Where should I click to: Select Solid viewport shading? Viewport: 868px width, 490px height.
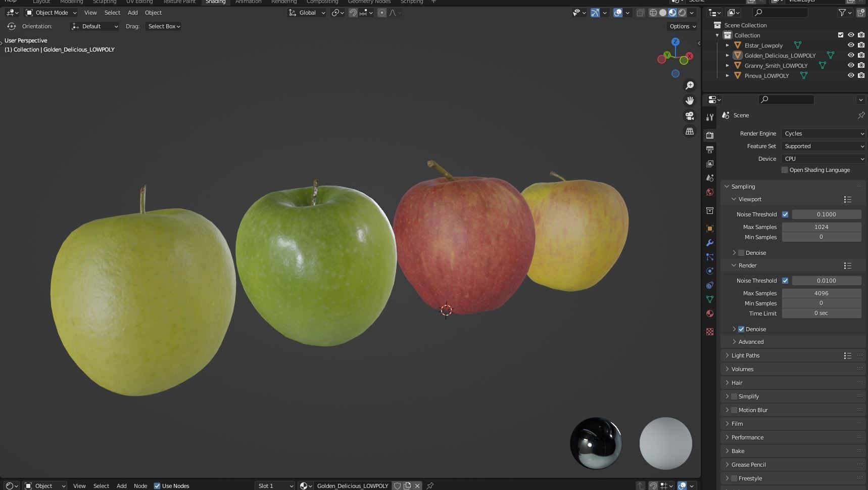663,13
